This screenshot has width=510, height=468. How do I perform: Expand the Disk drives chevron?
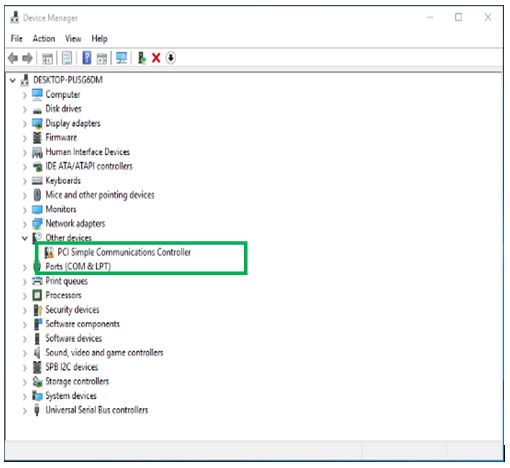tap(25, 110)
